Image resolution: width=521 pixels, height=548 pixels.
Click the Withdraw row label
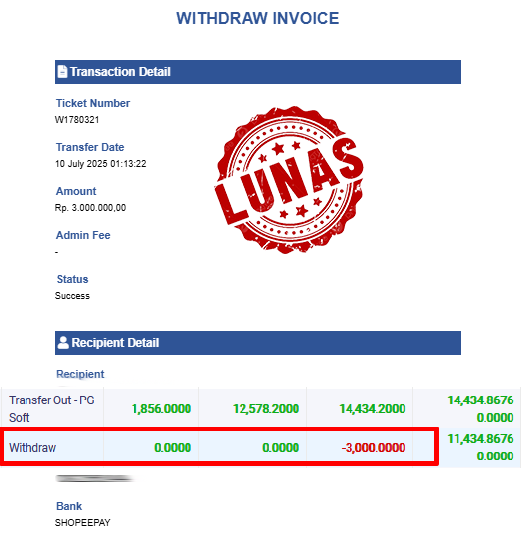(32, 448)
